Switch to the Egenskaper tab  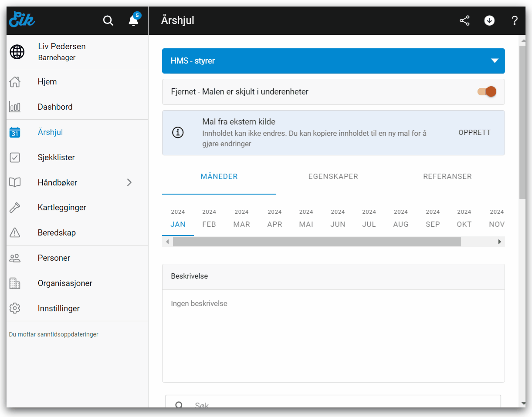[333, 177]
